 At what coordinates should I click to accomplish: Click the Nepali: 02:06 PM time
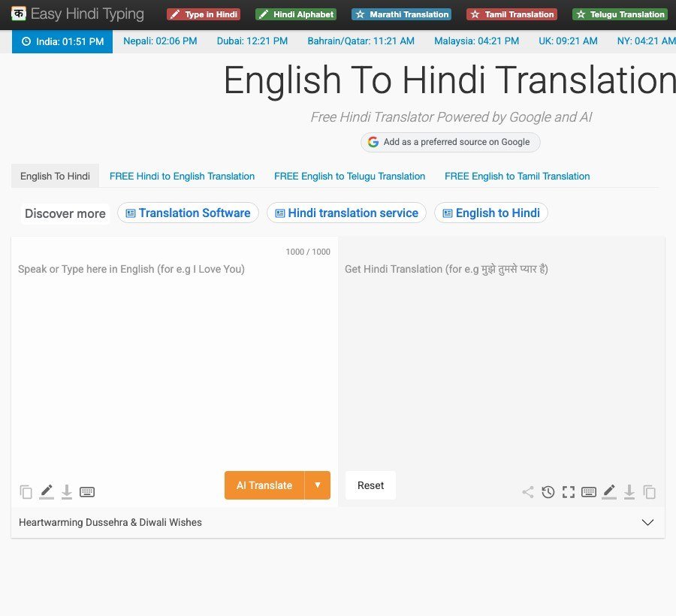click(160, 41)
